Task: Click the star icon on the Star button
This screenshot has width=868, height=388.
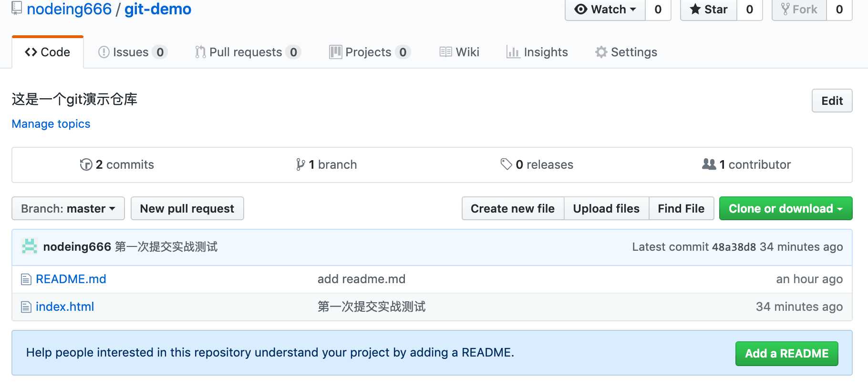Action: point(695,9)
